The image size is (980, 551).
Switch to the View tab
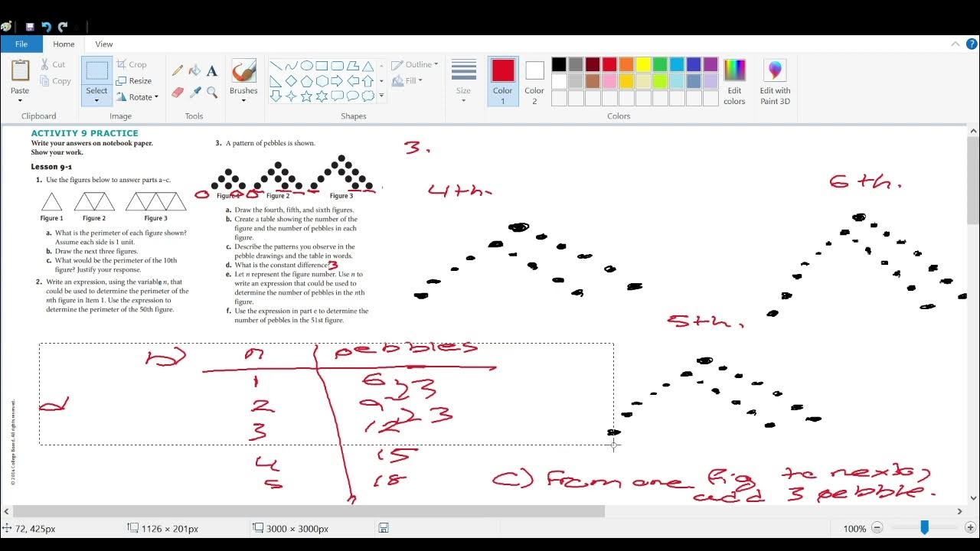(104, 44)
